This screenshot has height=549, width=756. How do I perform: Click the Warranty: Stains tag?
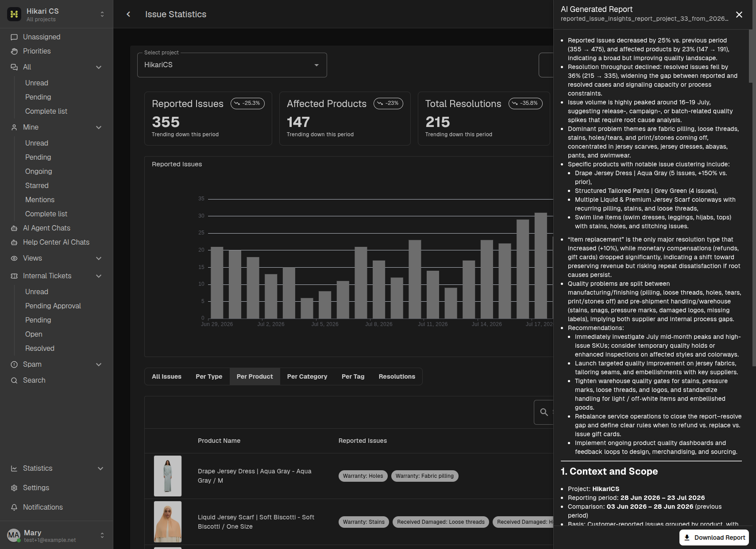(x=364, y=522)
